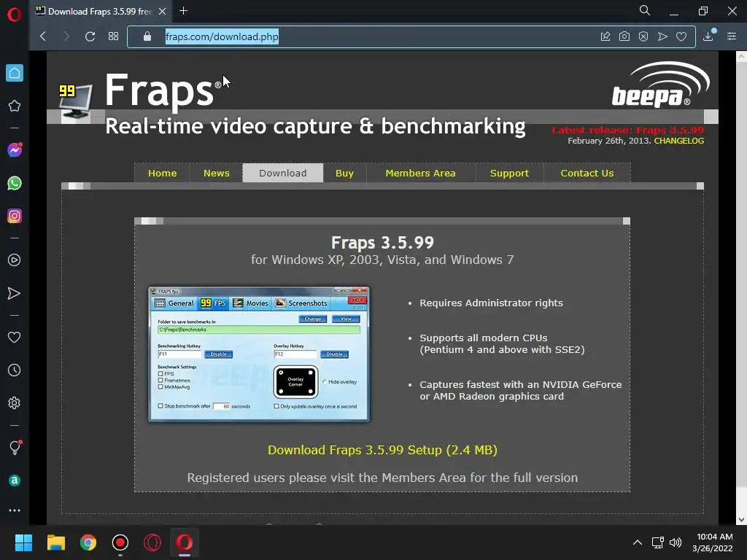Show hidden system tray icons chevron
This screenshot has width=747, height=560.
[637, 542]
